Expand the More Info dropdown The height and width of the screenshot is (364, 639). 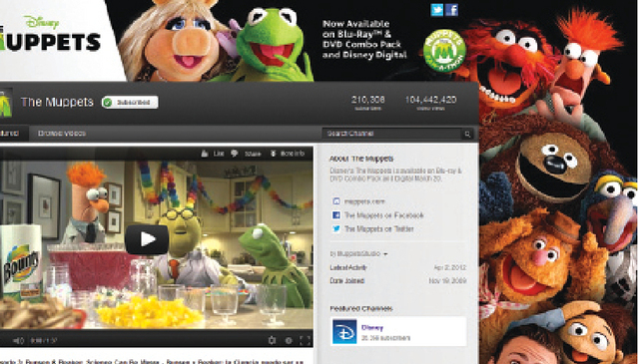tap(288, 154)
